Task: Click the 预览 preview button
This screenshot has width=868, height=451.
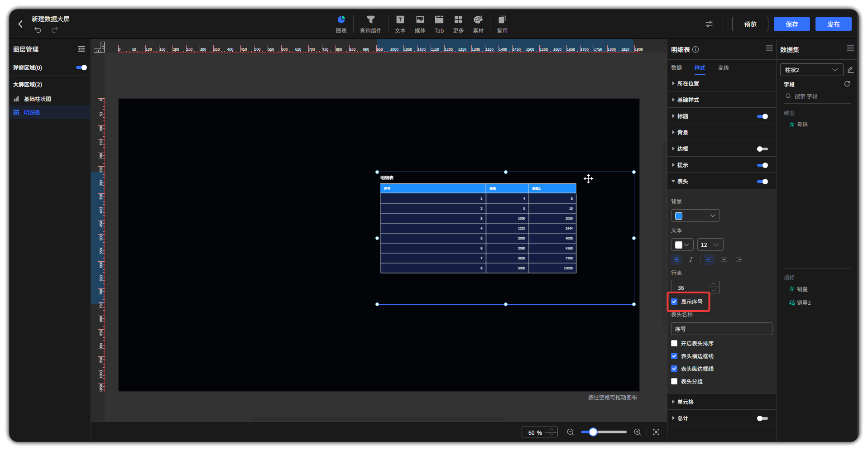Action: [x=750, y=24]
